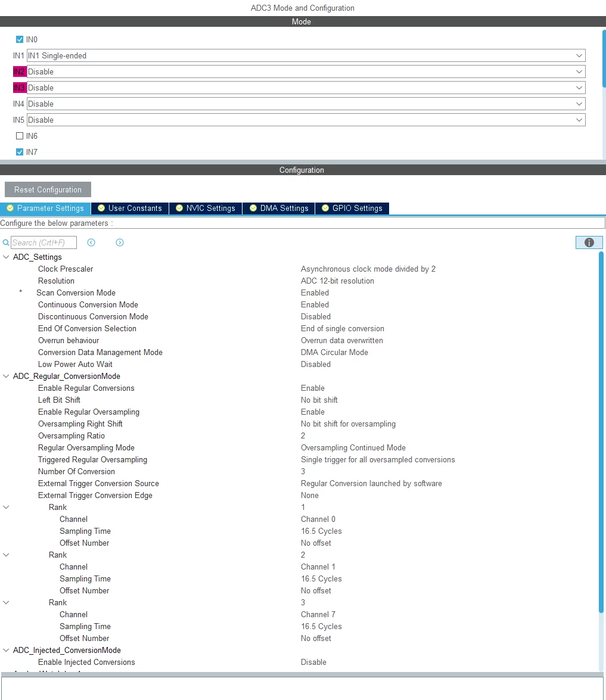Click the parameter search input field
The width and height of the screenshot is (606, 700).
tap(43, 242)
